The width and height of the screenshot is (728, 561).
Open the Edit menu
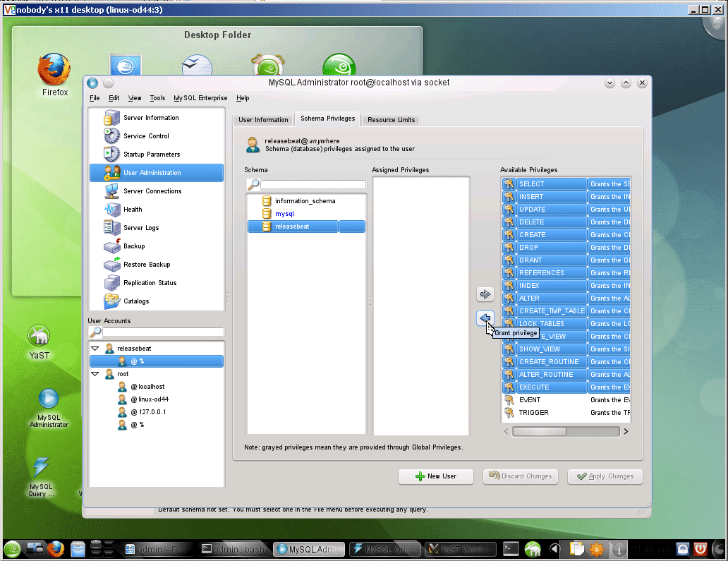click(114, 98)
